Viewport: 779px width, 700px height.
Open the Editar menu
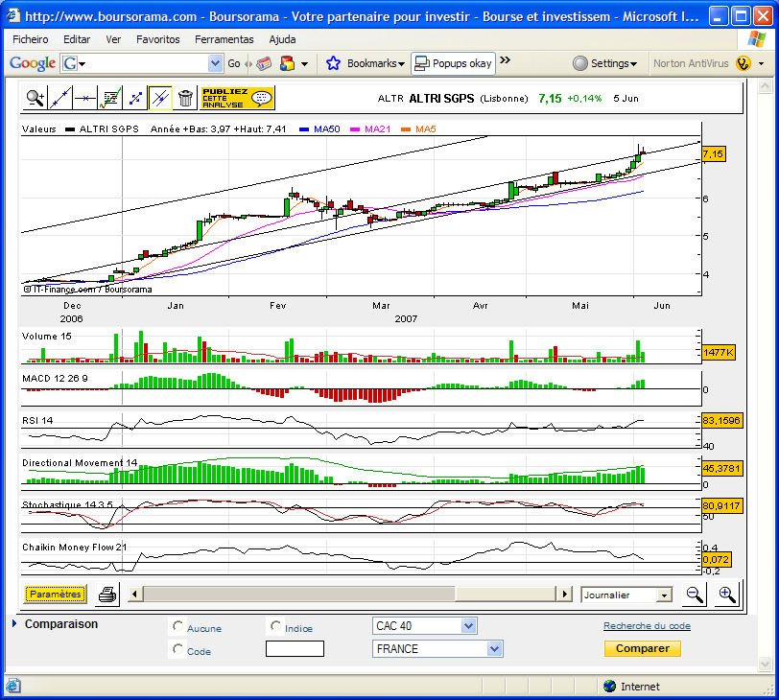[77, 39]
